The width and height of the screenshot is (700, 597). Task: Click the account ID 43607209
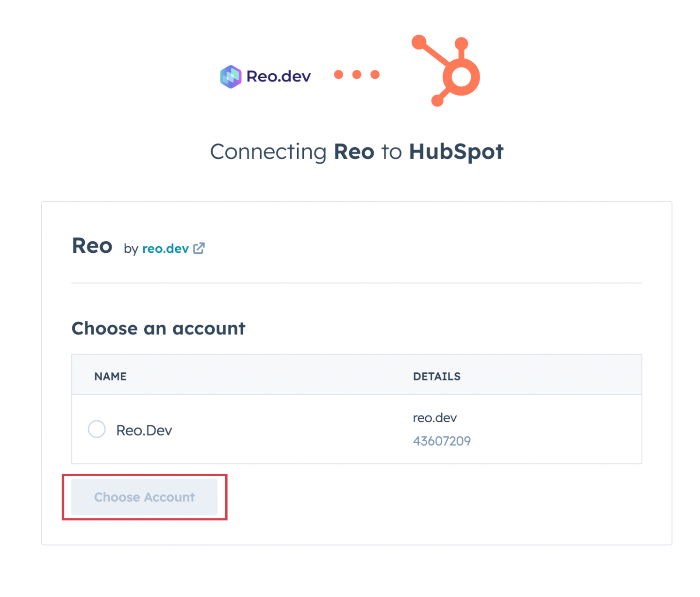coord(442,441)
